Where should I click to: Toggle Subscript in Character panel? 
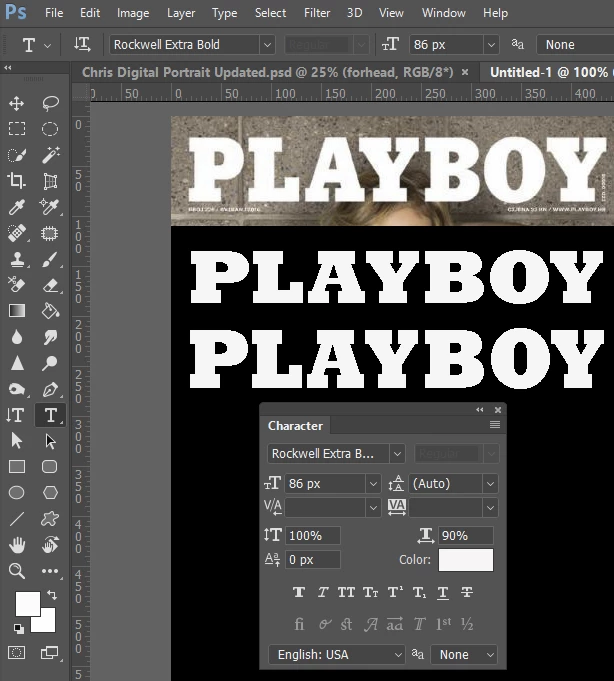pos(419,592)
